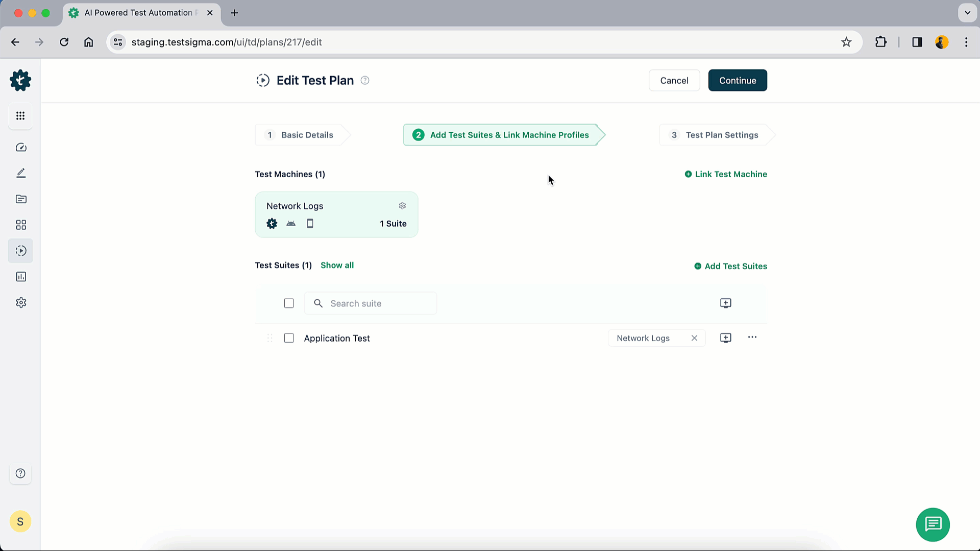The width and height of the screenshot is (980, 551).
Task: Open the pencil create-tests sidebar icon
Action: [x=21, y=173]
